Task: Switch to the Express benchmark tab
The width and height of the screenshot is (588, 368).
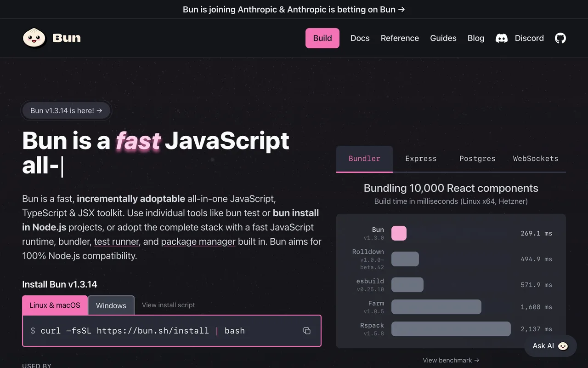Action: [x=421, y=159]
